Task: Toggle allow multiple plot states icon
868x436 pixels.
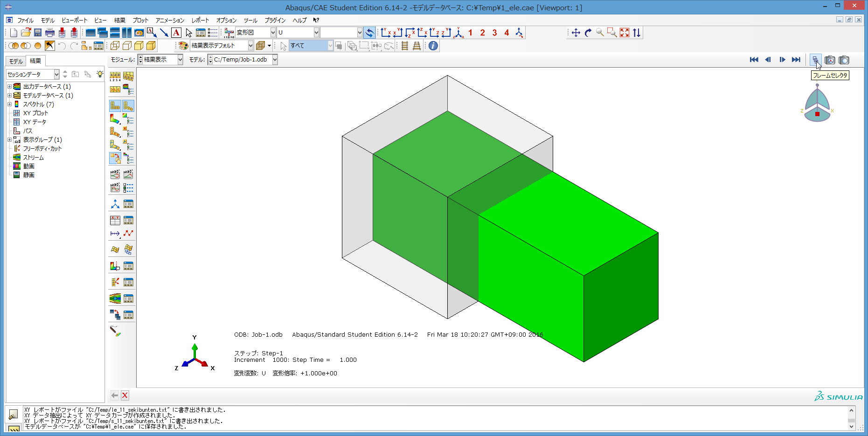Action: point(115,158)
